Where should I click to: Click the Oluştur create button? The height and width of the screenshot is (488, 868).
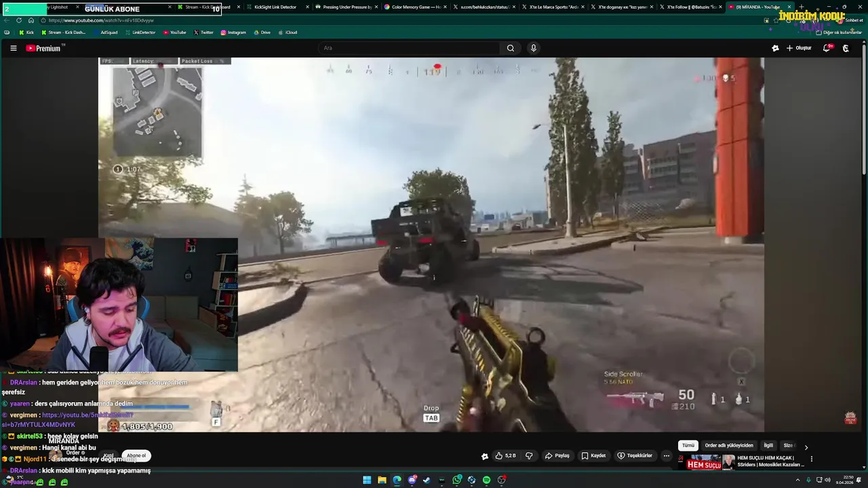[799, 48]
